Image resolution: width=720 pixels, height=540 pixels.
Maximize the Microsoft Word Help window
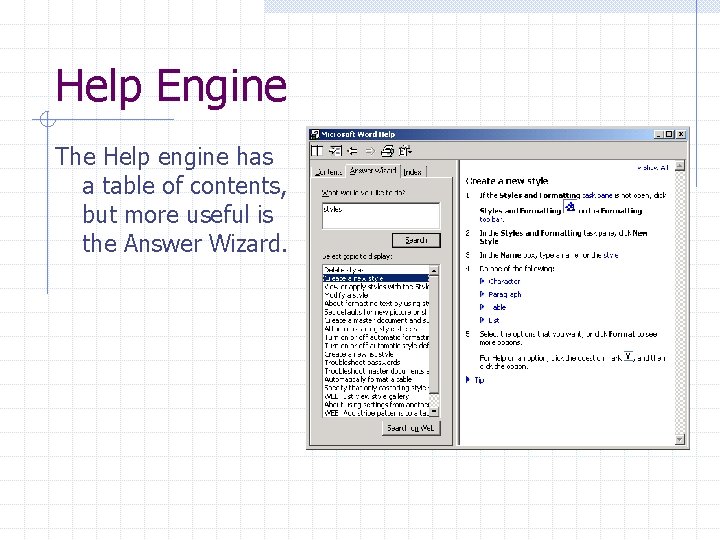click(x=669, y=134)
